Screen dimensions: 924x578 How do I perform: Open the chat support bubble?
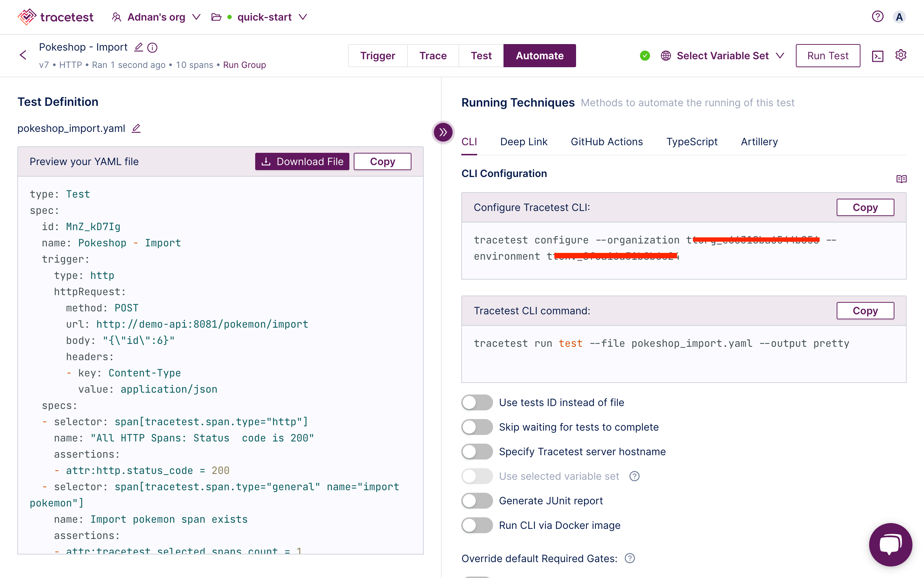point(890,544)
